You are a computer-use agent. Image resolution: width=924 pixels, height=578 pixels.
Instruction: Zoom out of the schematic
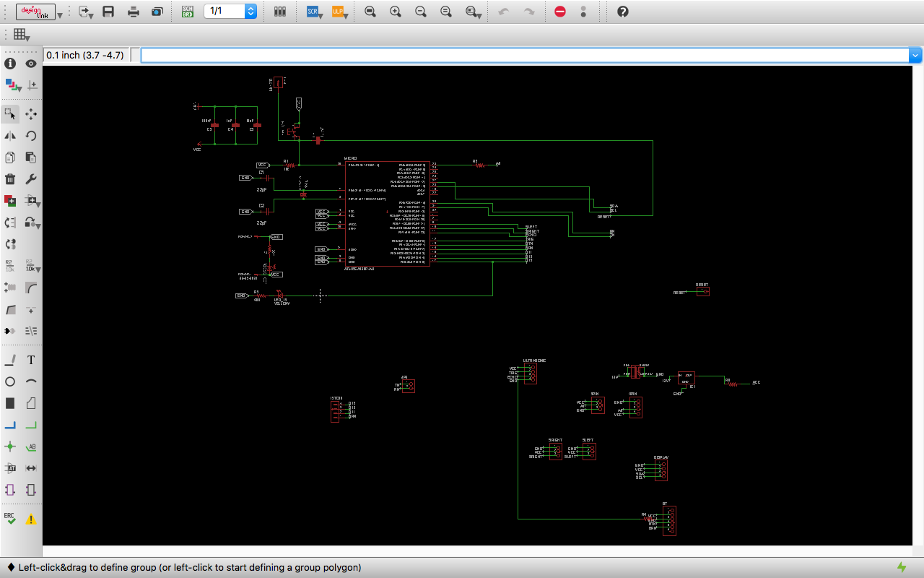pyautogui.click(x=420, y=12)
